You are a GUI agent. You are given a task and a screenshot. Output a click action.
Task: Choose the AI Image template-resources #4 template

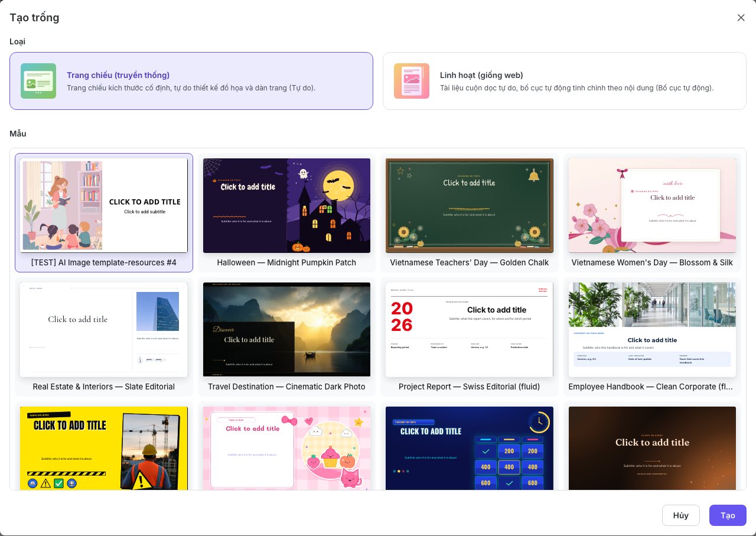[x=104, y=213]
